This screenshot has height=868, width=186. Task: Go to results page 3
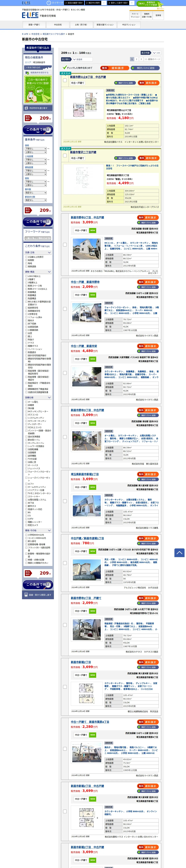(141, 59)
